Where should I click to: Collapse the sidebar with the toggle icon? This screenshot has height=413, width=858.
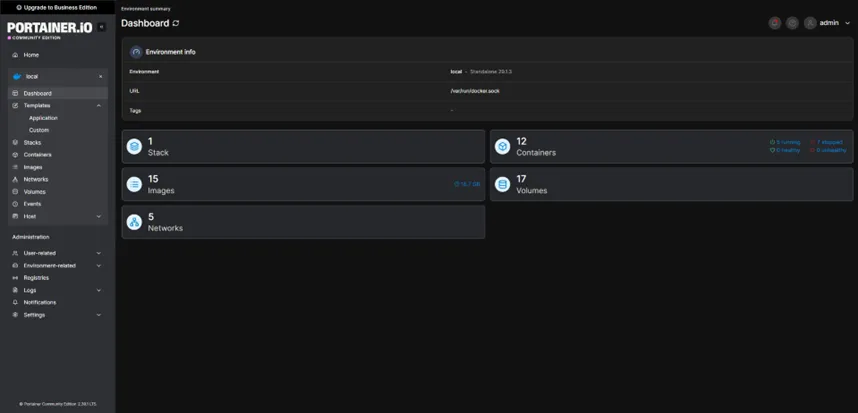(102, 27)
